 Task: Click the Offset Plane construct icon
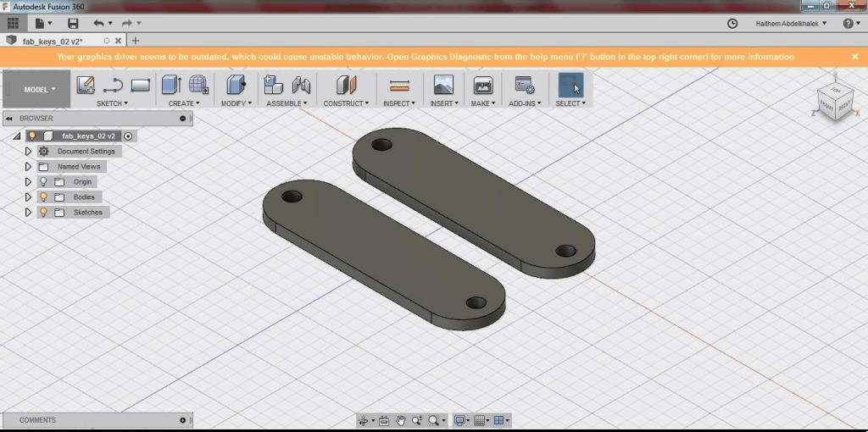[347, 85]
